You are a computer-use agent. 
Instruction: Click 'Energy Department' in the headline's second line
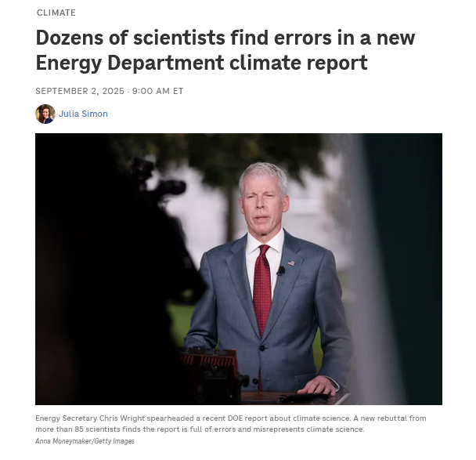tap(130, 63)
